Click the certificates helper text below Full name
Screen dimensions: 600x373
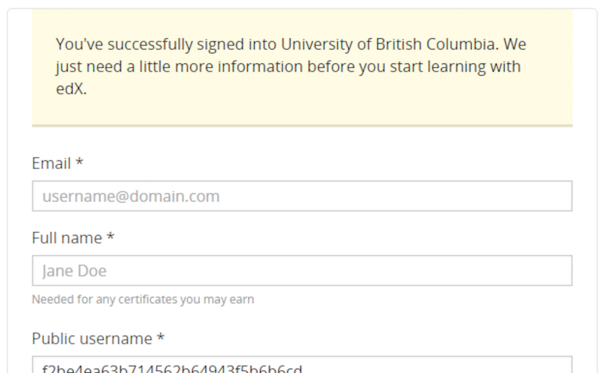(x=143, y=299)
